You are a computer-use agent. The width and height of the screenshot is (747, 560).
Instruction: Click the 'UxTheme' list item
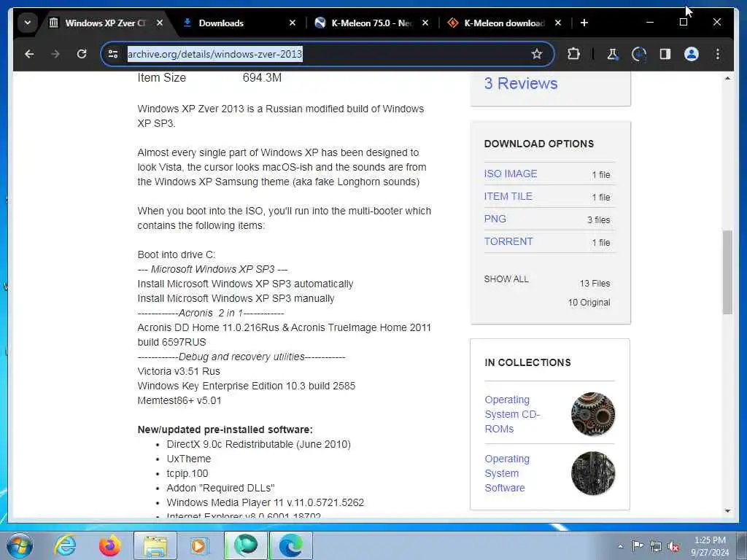click(189, 459)
